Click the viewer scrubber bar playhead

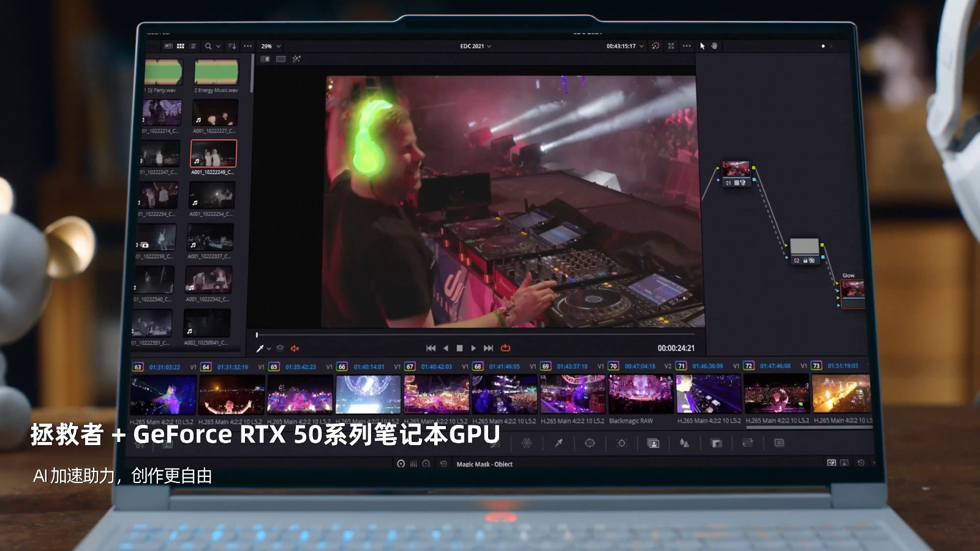(x=257, y=335)
